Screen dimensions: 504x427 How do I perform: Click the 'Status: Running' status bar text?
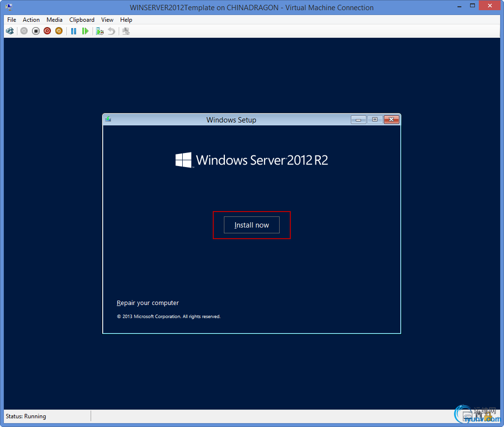[x=26, y=416]
